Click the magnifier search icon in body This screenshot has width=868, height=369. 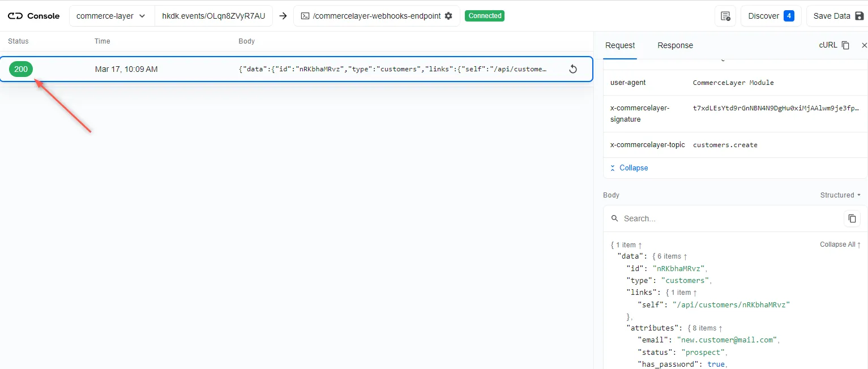click(614, 218)
